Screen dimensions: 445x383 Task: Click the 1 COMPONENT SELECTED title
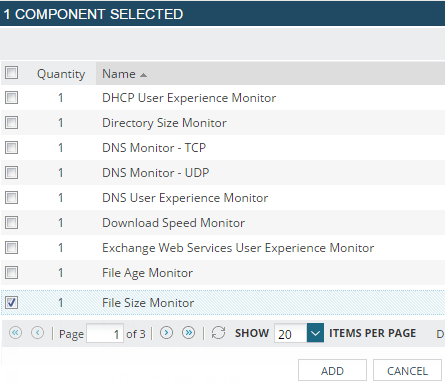click(93, 14)
